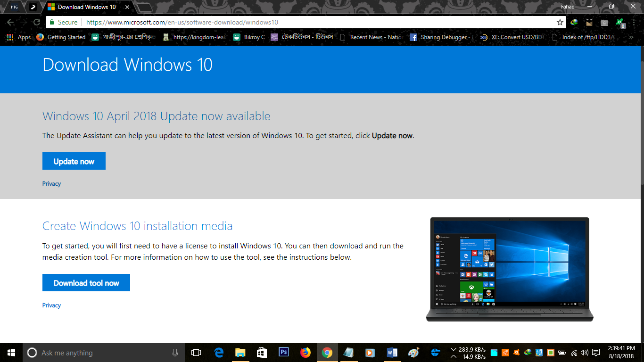Open the Paint palette taskbar icon
This screenshot has height=362, width=644.
[414, 353]
